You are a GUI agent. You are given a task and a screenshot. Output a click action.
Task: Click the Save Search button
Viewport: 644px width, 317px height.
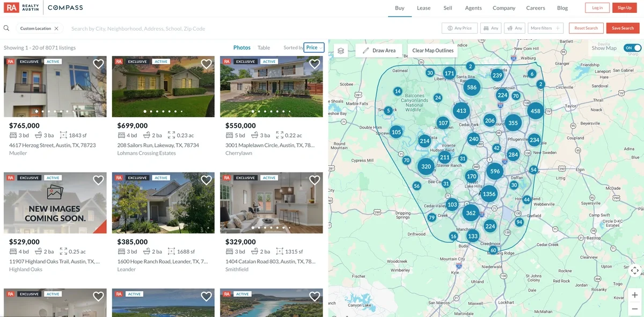623,28
